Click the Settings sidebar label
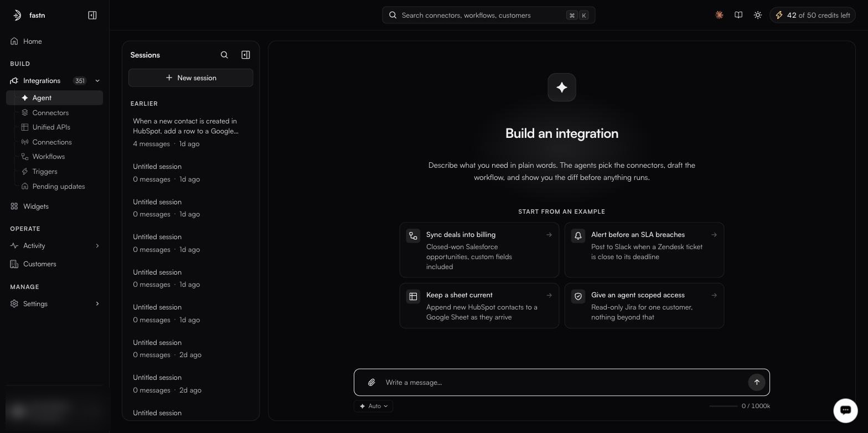868x433 pixels. click(35, 303)
